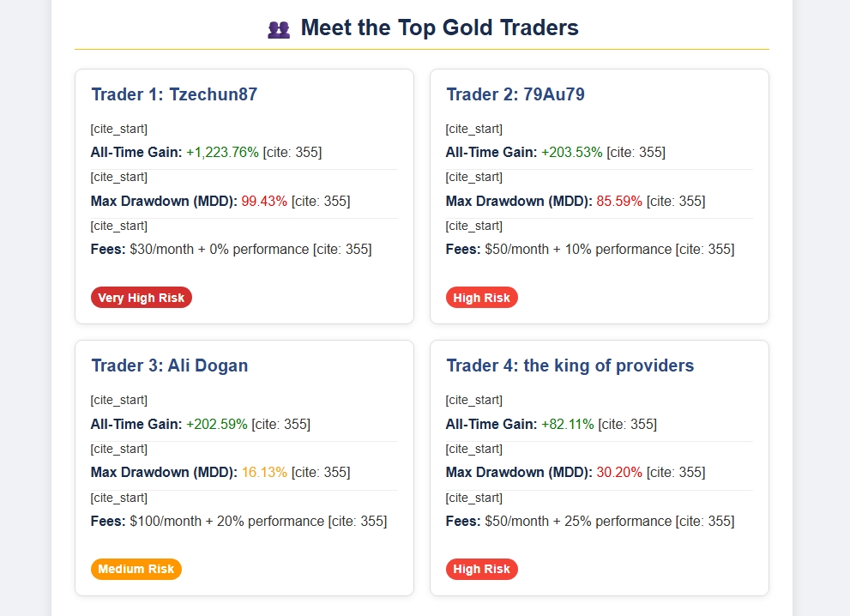Select the Trader 1: Tzechun87 title
850x616 pixels.
tap(174, 94)
